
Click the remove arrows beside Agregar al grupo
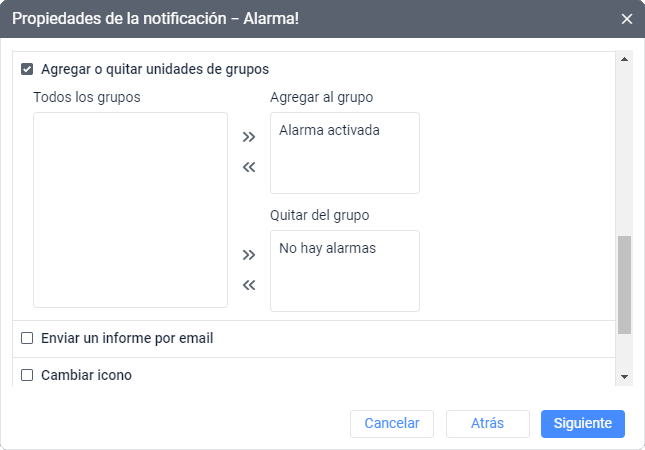pos(249,167)
